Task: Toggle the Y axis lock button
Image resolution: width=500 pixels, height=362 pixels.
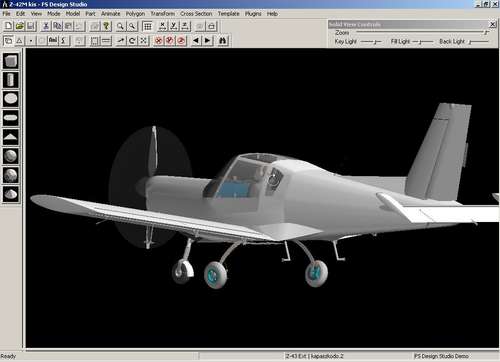Action: (174, 26)
